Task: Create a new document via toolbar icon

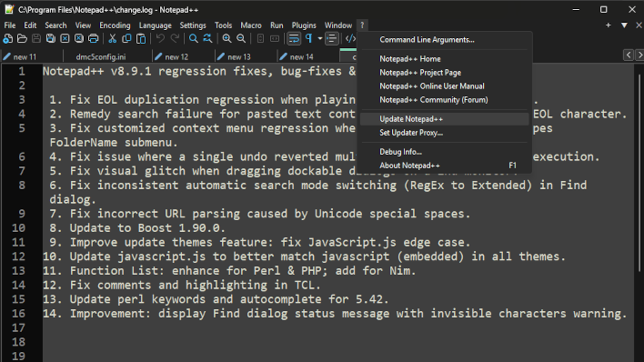Action: pyautogui.click(x=8, y=38)
